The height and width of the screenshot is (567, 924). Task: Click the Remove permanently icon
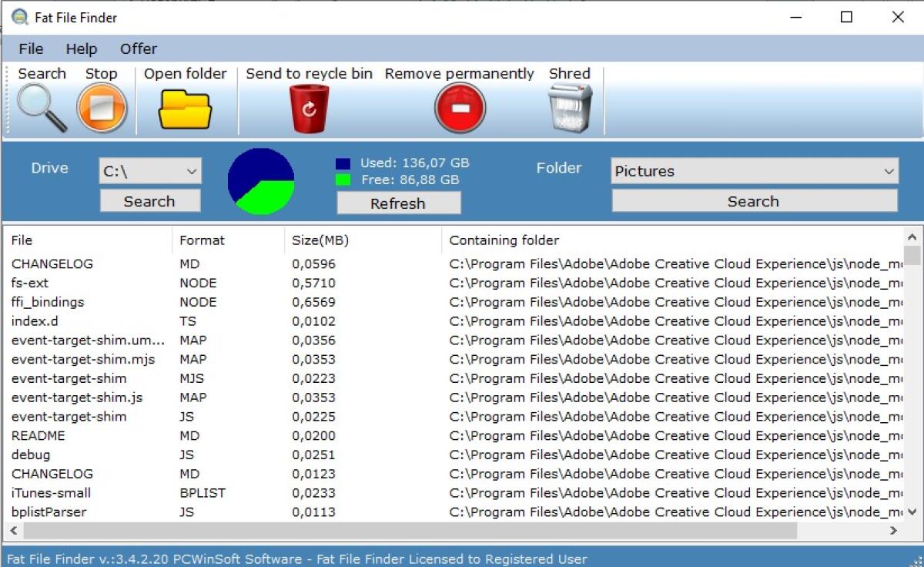[459, 108]
